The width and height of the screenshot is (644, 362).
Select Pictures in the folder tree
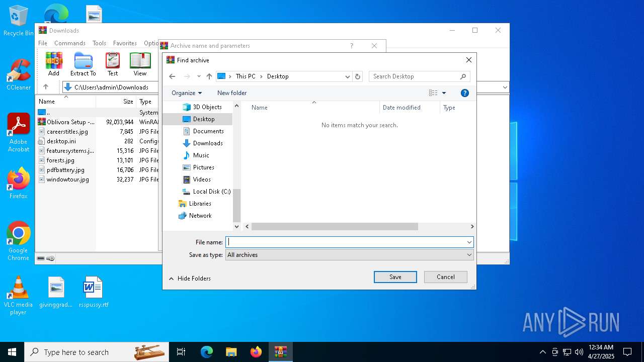pos(198,167)
